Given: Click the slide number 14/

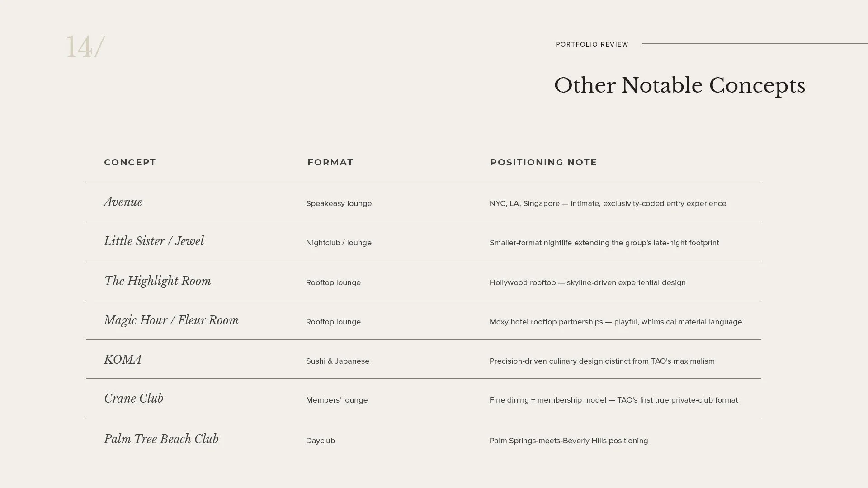Looking at the screenshot, I should [85, 47].
